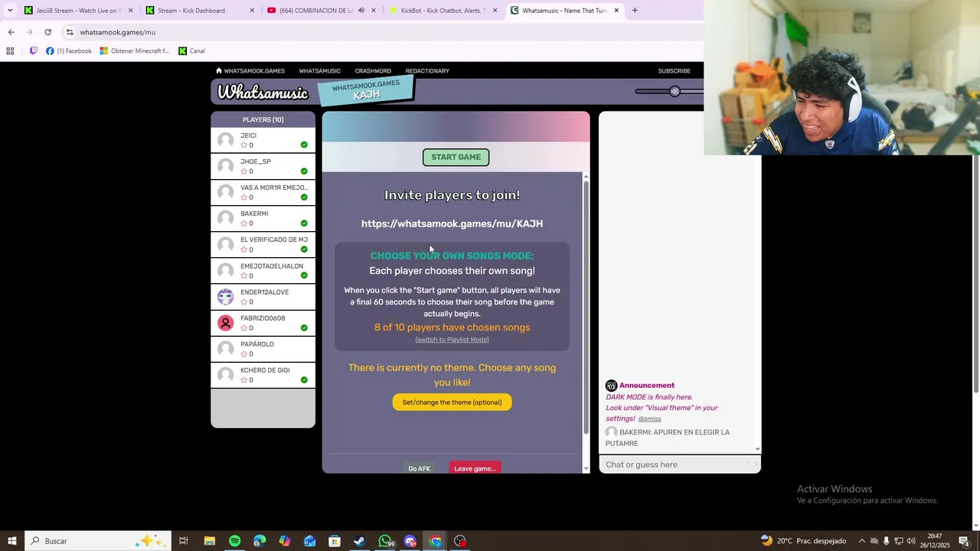Open Microsoft Store from the taskbar
The width and height of the screenshot is (980, 551).
(335, 541)
